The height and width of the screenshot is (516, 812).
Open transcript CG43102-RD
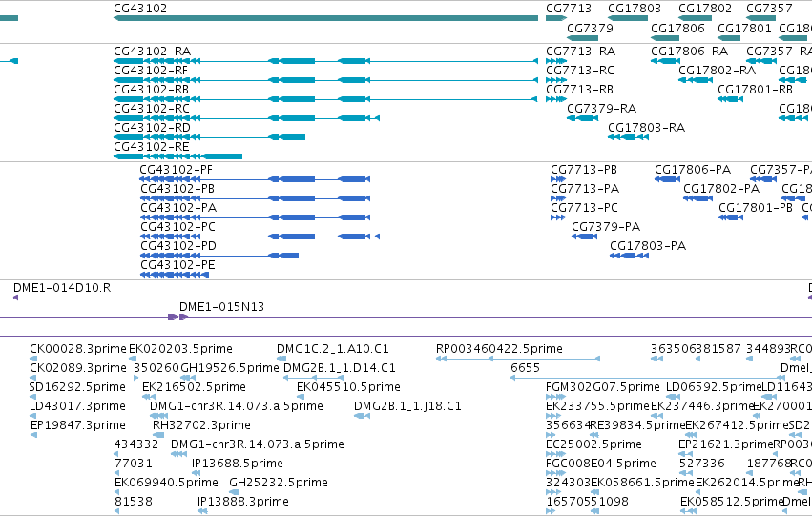[153, 128]
